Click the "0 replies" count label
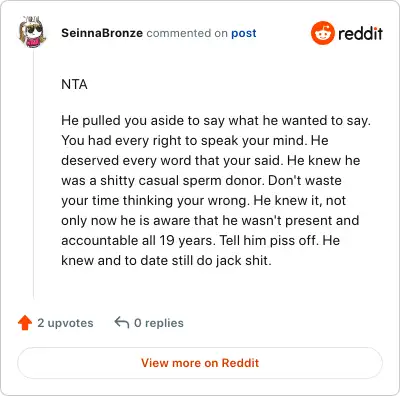 [159, 323]
